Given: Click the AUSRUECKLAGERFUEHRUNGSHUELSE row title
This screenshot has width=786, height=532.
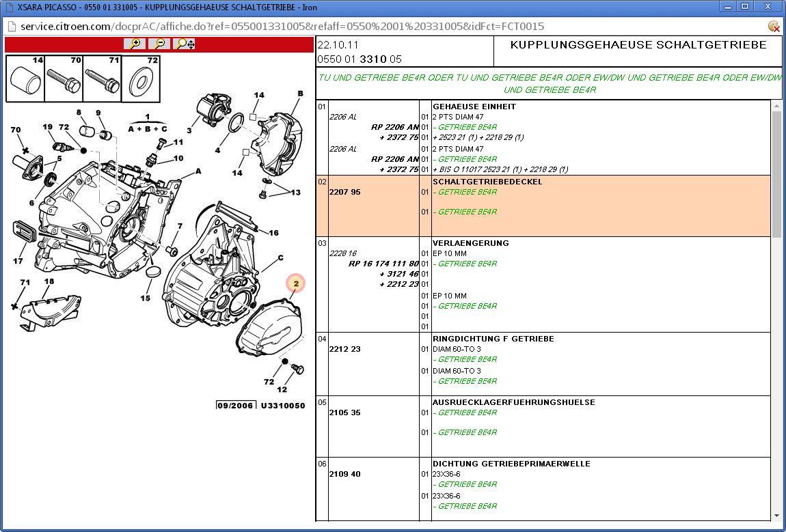Looking at the screenshot, I should click(x=514, y=402).
